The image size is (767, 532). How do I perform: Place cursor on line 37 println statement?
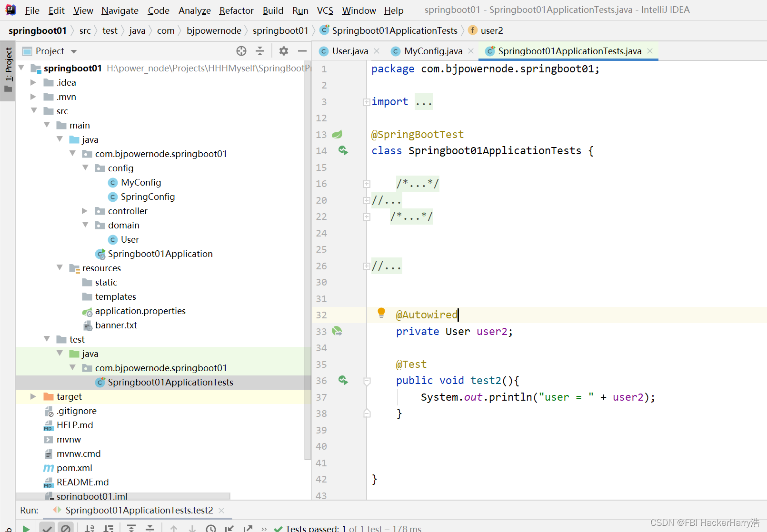coord(538,397)
